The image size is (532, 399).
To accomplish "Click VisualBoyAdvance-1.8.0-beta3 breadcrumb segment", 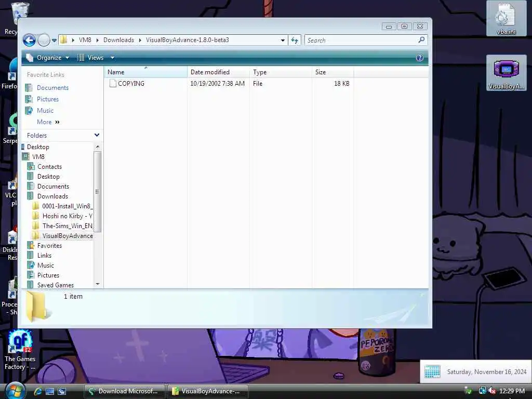I will tap(187, 40).
